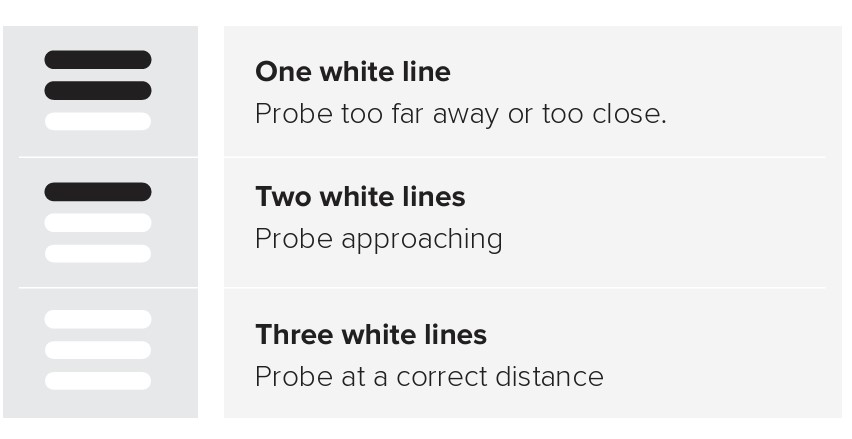Viewport: 852px width, 439px height.
Task: Click the "Three white lines" heading
Action: pos(371,334)
